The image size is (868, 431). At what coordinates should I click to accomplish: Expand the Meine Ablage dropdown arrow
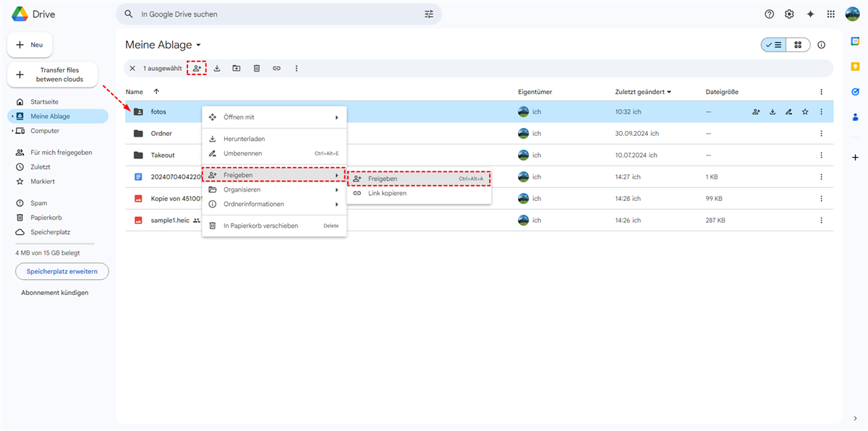tap(198, 45)
